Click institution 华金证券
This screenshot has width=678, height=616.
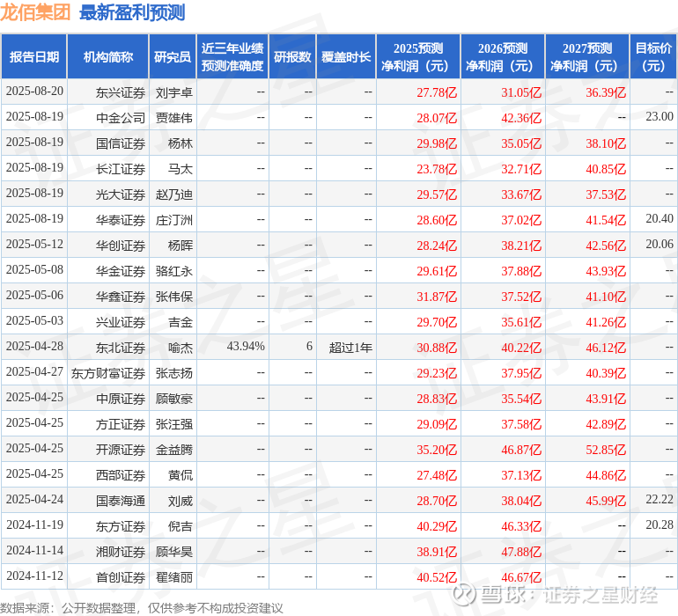click(x=121, y=271)
